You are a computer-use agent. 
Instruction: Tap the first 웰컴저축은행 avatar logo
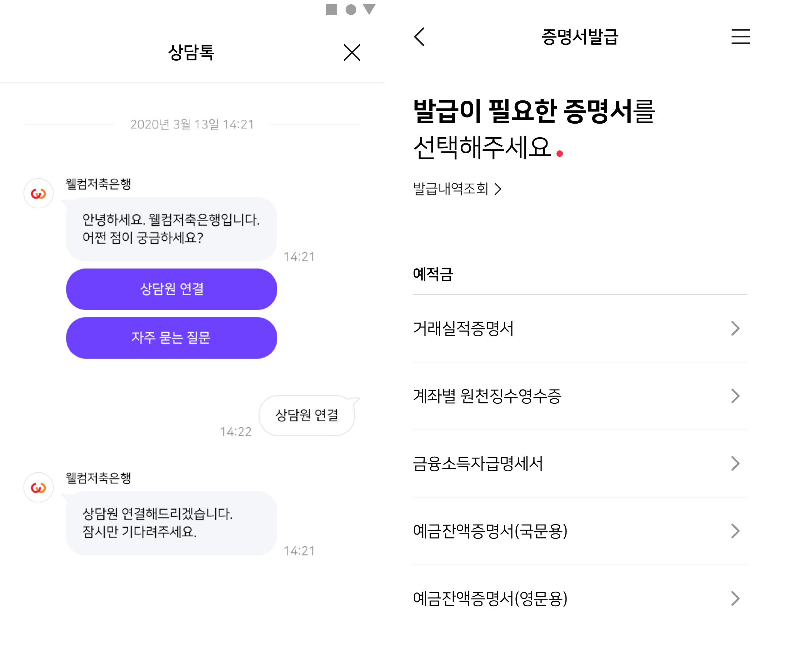click(38, 193)
